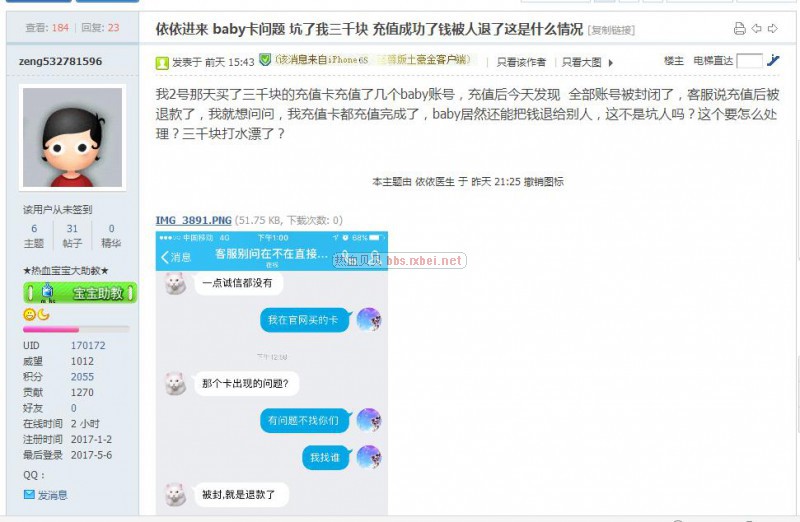This screenshot has width=800, height=522.
Task: Expand the 只看大图 arrow
Action: pyautogui.click(x=611, y=63)
